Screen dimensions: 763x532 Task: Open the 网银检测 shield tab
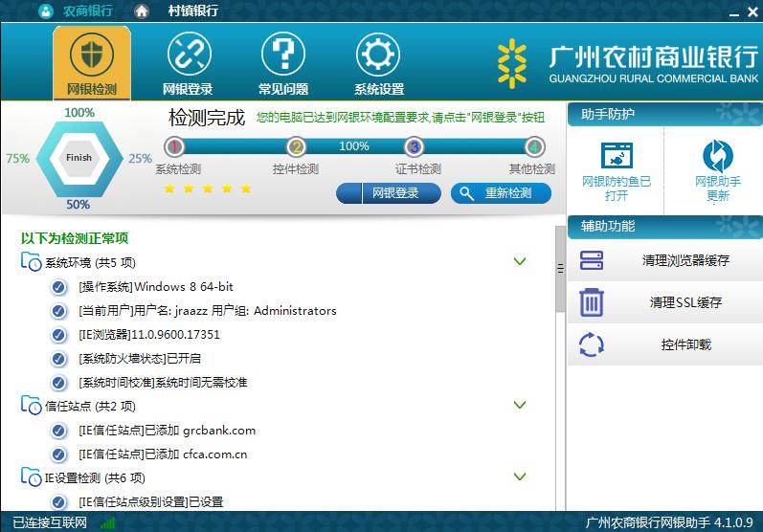coord(92,63)
